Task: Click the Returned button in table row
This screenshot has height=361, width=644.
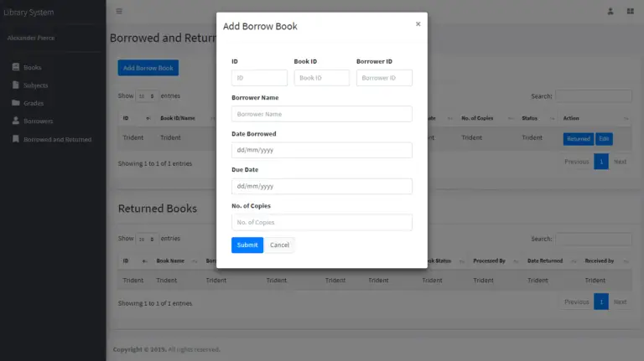Action: click(x=579, y=139)
